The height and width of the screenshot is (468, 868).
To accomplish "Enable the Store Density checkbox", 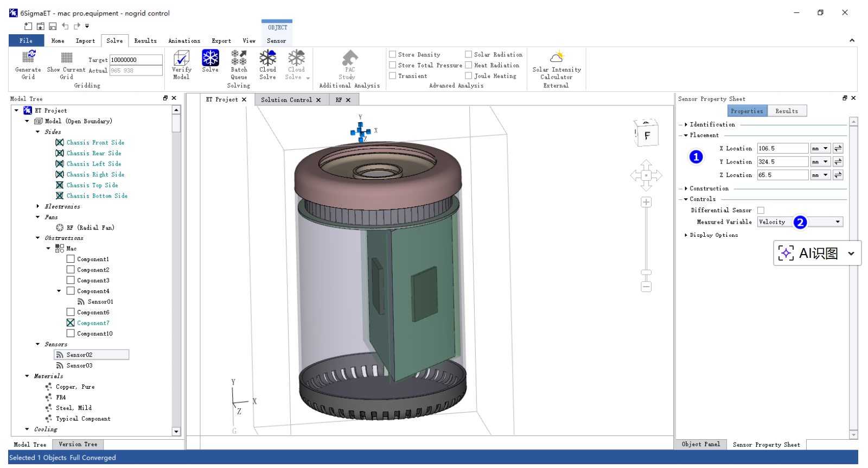I will point(392,54).
